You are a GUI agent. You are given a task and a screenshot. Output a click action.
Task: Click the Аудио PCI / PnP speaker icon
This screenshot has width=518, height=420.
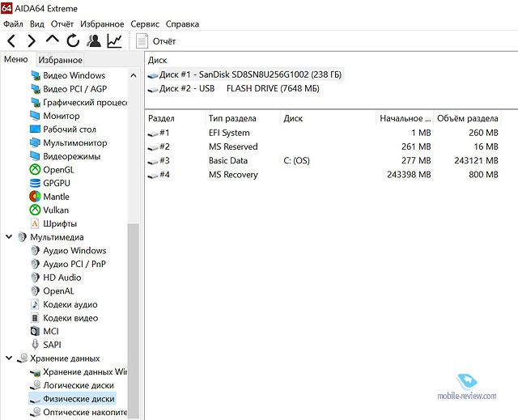pos(35,264)
